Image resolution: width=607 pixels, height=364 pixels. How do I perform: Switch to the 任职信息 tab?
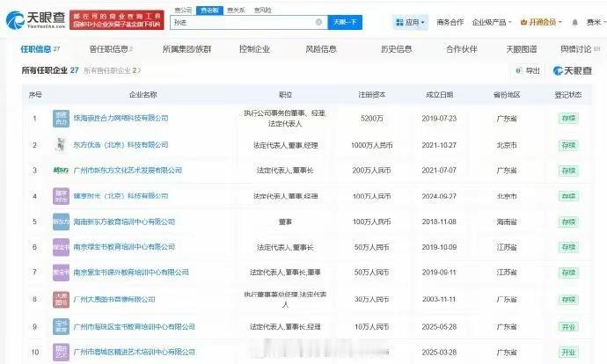40,49
